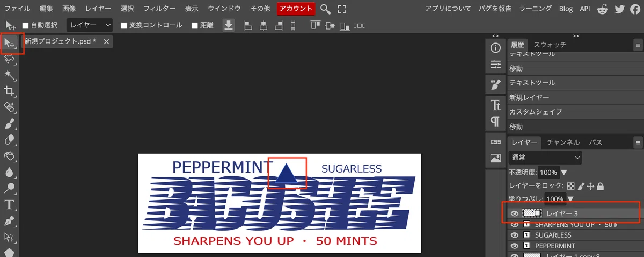The image size is (644, 257).
Task: Open the CSS panel icon
Action: pyautogui.click(x=495, y=142)
